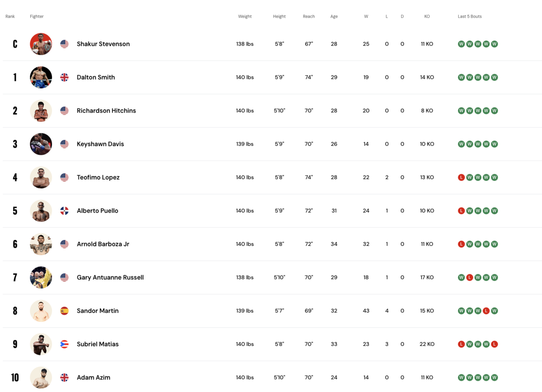542x392 pixels.
Task: Click the Last 5 Bouts column header
Action: 470,17
